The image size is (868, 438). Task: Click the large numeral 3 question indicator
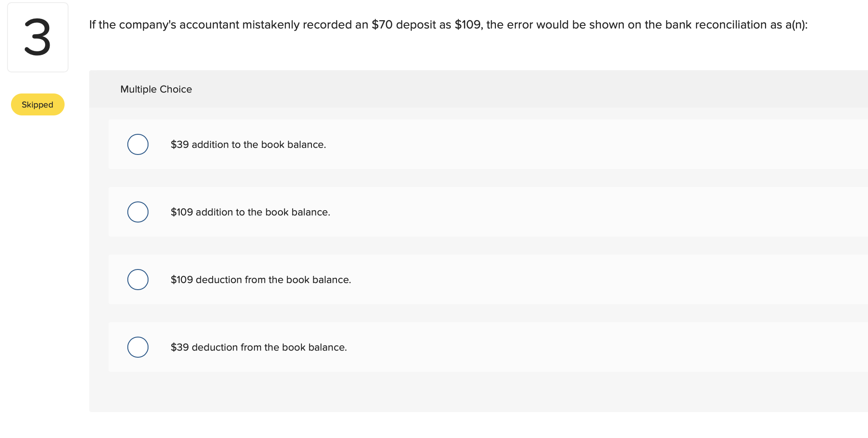(37, 37)
